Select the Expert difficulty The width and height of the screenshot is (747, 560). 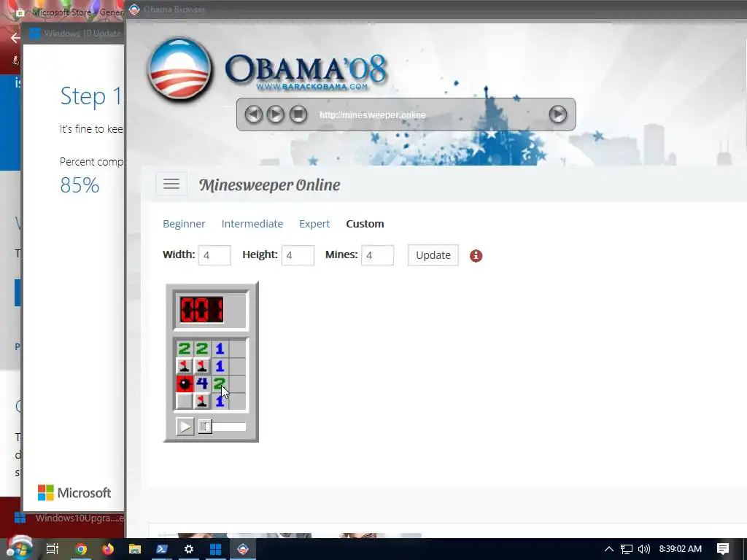click(314, 224)
